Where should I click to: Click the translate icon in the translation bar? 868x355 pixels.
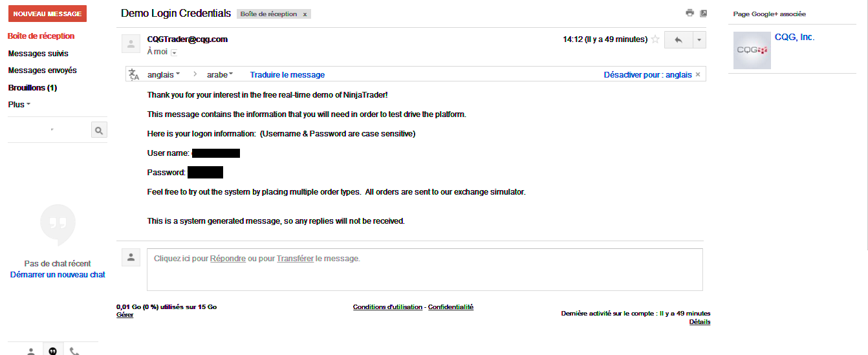coord(134,74)
